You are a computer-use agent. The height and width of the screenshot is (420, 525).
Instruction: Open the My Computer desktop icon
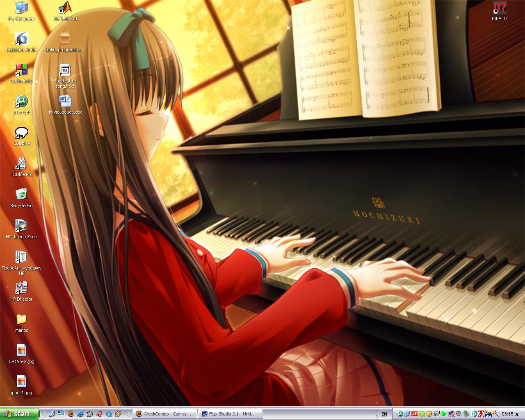point(21,11)
